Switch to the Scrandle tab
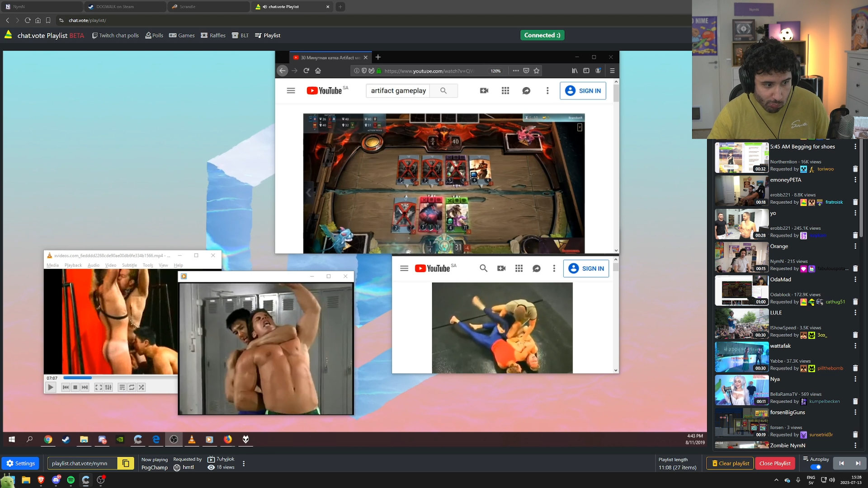This screenshot has height=488, width=868. [208, 7]
